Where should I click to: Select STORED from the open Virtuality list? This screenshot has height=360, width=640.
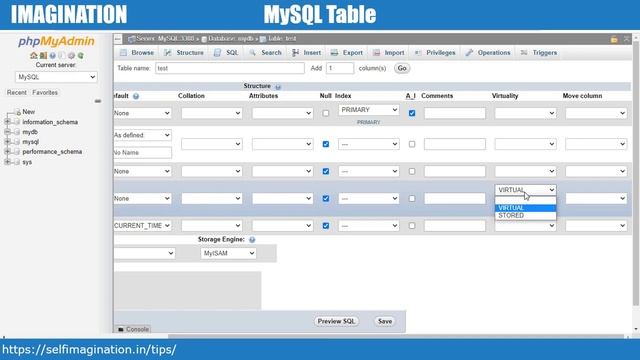coord(525,216)
